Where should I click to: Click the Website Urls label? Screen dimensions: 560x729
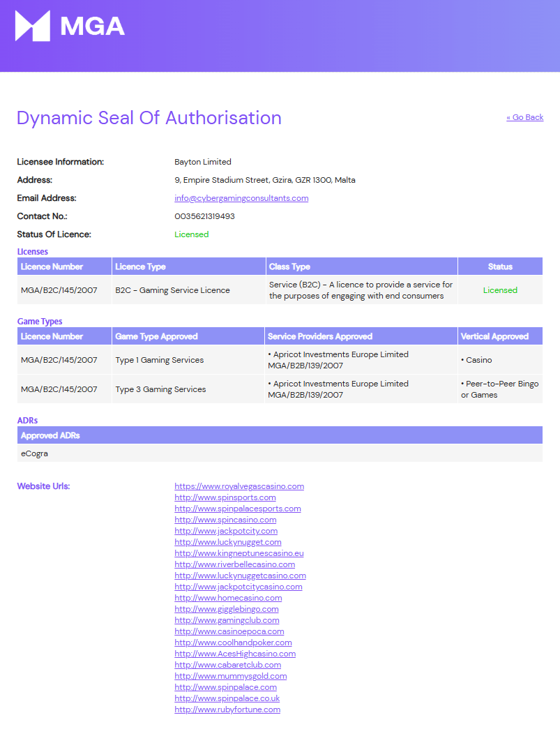click(43, 486)
